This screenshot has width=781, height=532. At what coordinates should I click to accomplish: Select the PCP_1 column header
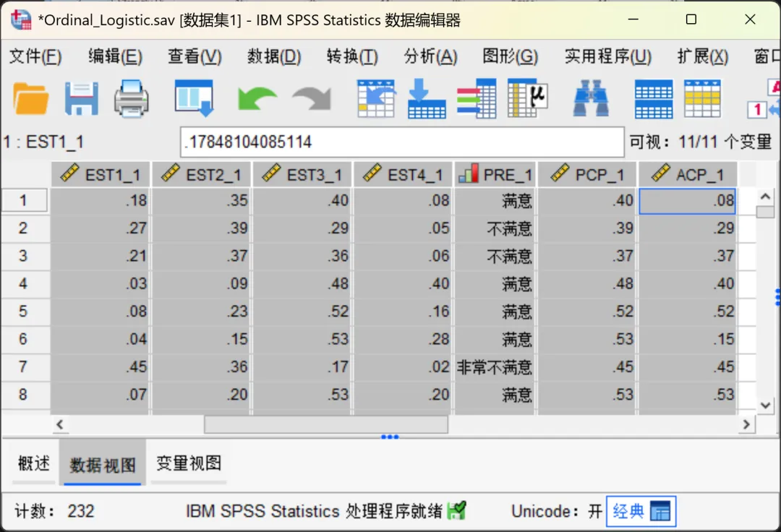[586, 174]
